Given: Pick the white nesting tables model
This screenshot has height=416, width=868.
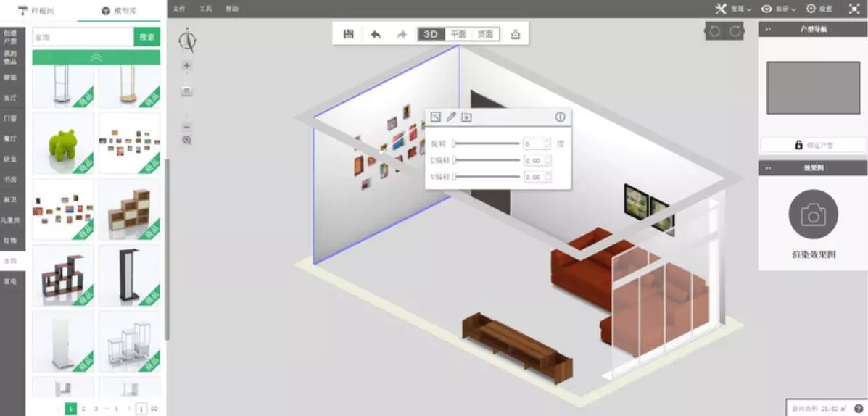Looking at the screenshot, I should tap(129, 341).
